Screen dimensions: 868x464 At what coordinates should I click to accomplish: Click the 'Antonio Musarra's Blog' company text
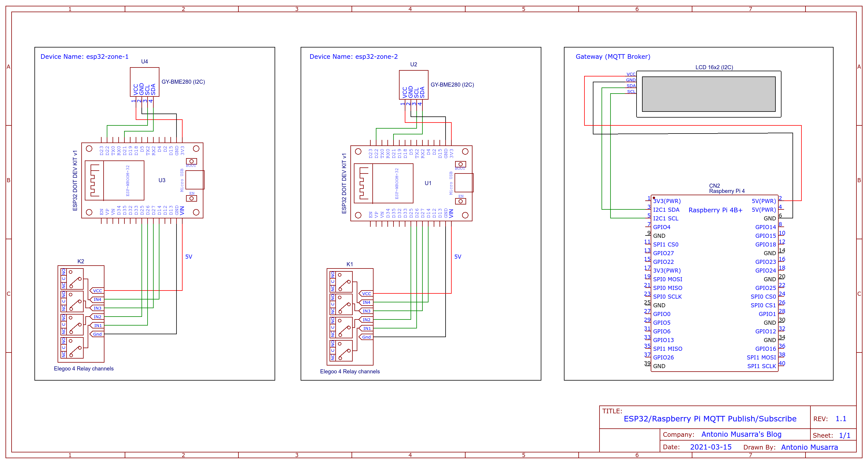pyautogui.click(x=741, y=434)
